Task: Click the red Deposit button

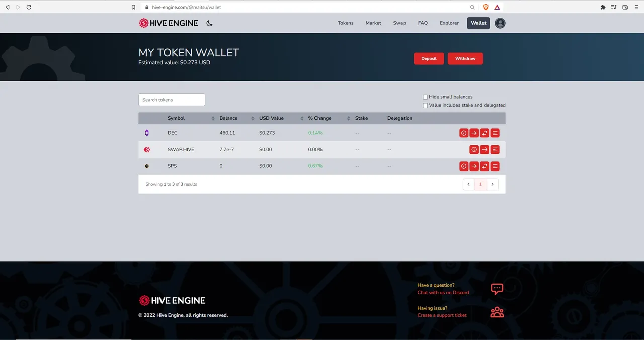Action: pos(429,59)
